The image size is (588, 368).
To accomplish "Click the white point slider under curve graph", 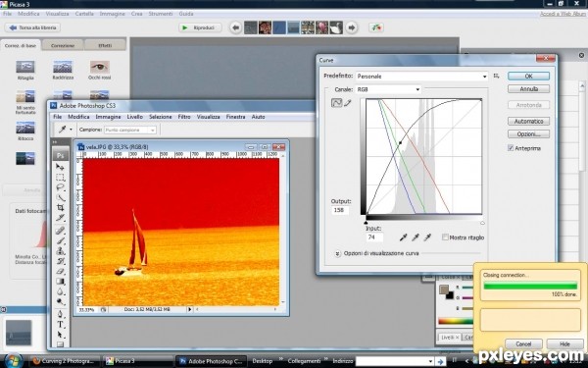I will [x=482, y=223].
